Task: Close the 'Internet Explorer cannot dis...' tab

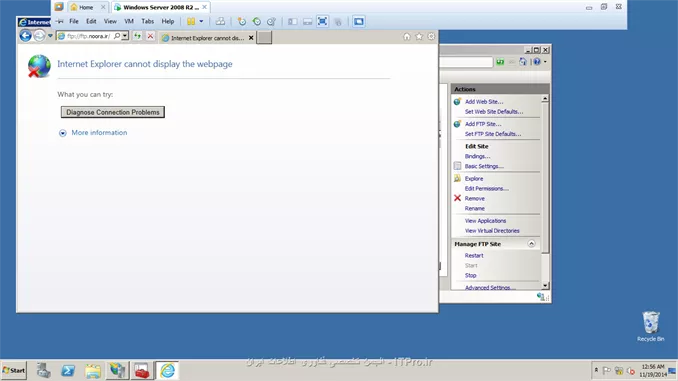Action: [251, 38]
